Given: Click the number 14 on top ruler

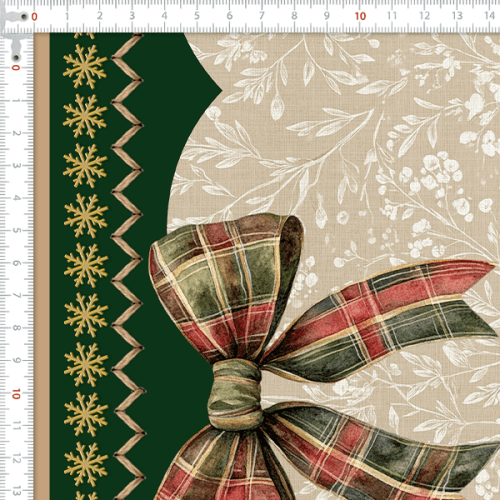Looking at the screenshot, I should pos(489,16).
